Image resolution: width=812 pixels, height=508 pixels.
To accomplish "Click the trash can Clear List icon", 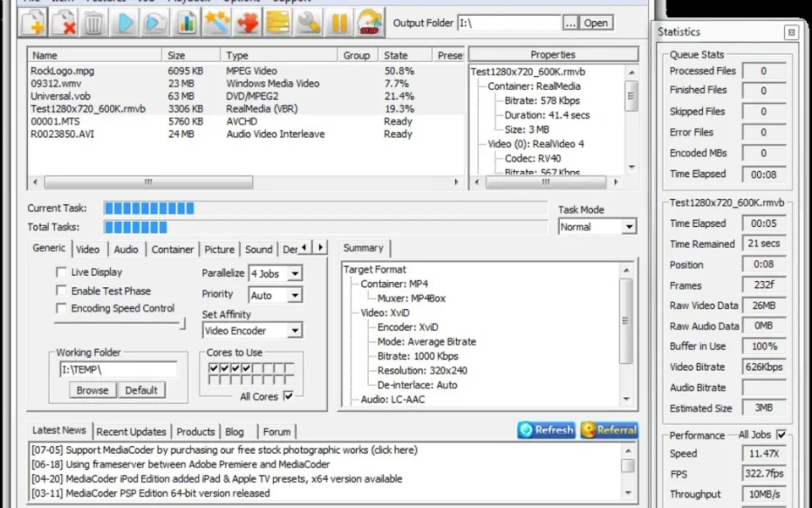I will coord(94,23).
